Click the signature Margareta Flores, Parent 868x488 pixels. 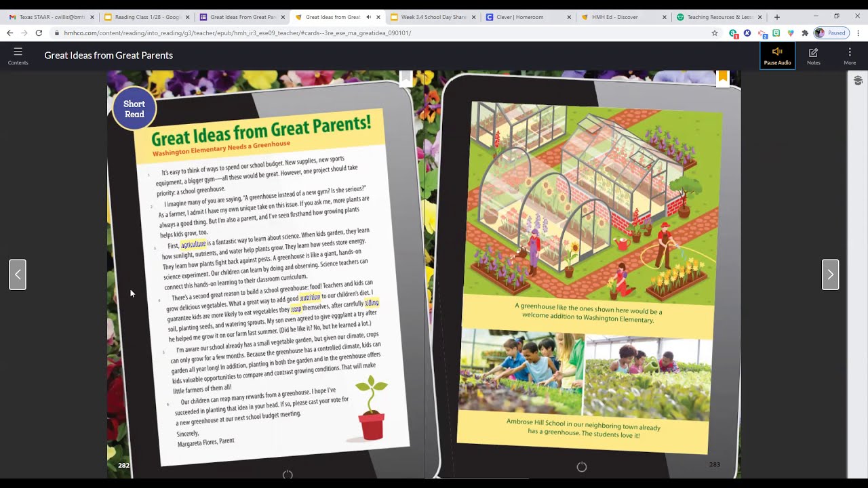tap(205, 442)
